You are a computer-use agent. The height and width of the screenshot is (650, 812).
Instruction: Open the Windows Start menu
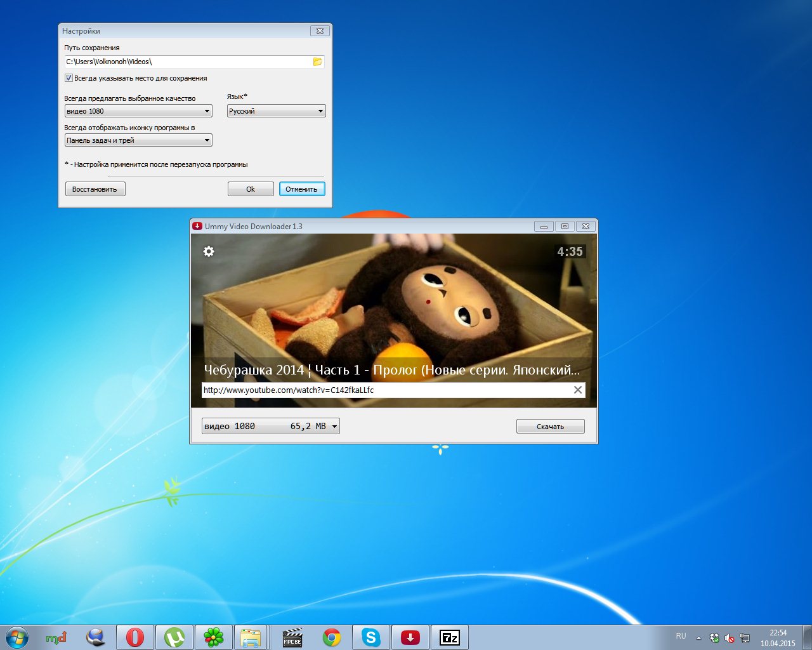[16, 637]
